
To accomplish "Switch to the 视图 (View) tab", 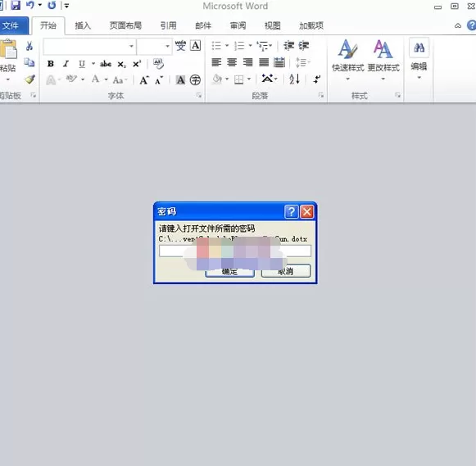I will (x=273, y=25).
